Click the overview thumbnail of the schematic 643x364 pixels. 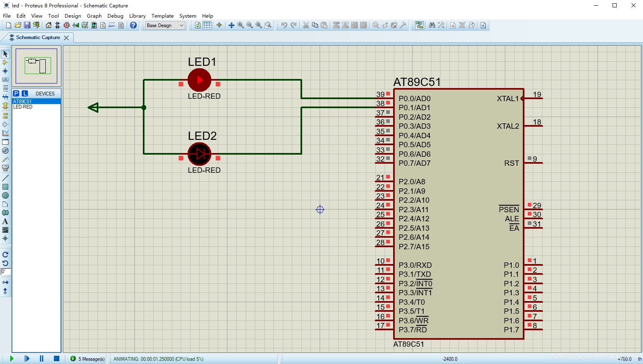36,66
